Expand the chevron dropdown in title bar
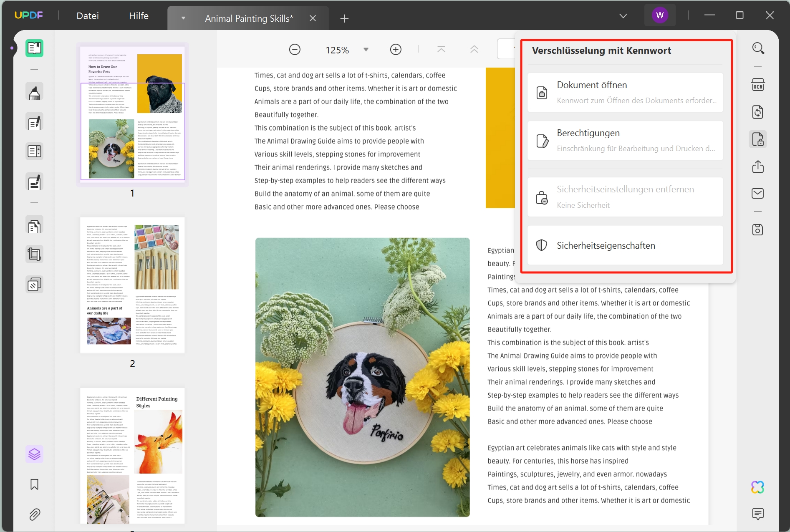Image resolution: width=790 pixels, height=532 pixels. pos(623,16)
